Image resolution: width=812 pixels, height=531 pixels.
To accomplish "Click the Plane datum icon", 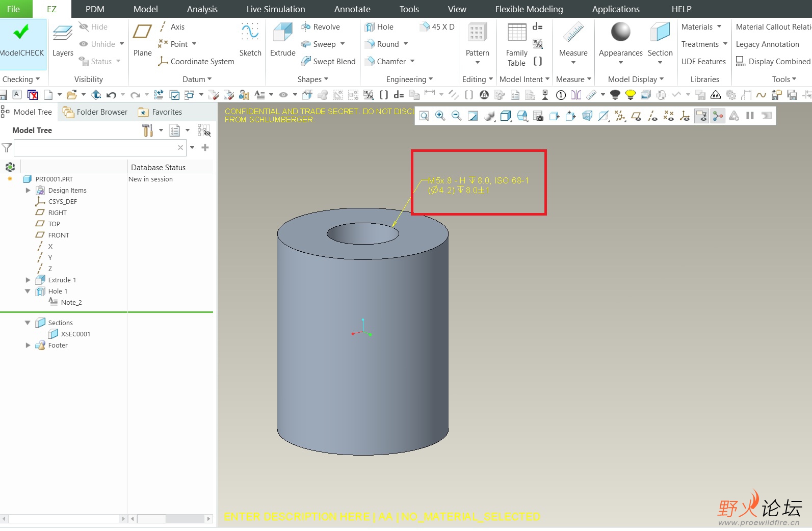I will [142, 34].
